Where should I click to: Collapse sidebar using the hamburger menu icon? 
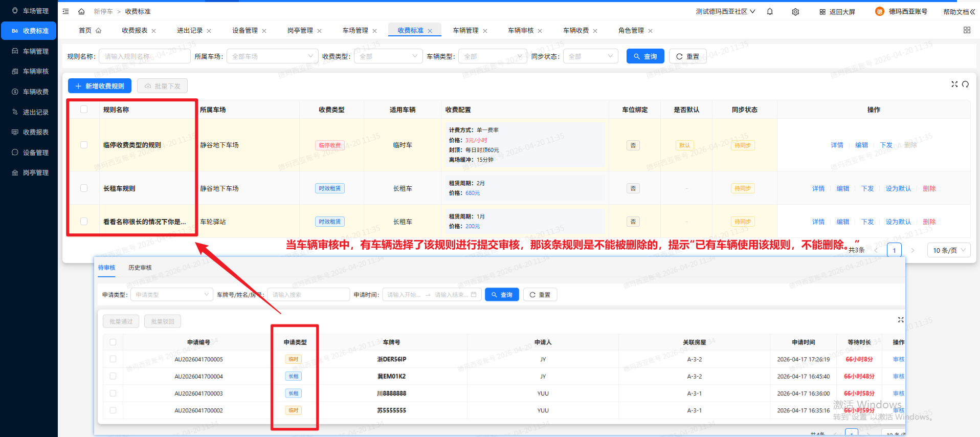65,11
